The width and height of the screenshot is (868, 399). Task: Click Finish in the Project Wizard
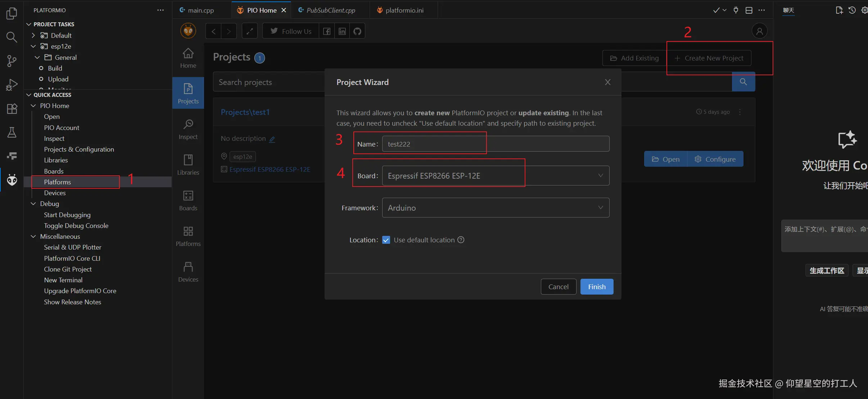click(596, 287)
